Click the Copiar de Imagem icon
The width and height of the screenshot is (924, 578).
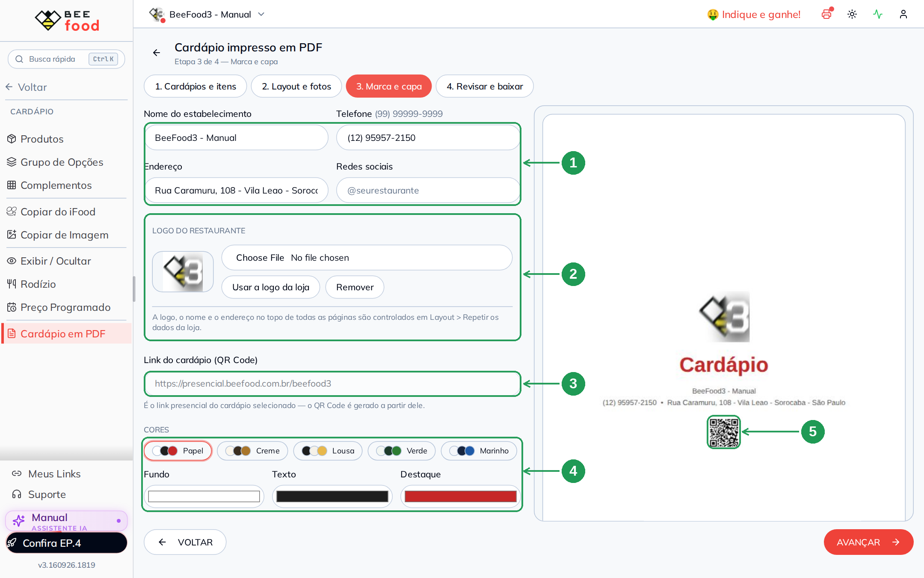point(12,235)
